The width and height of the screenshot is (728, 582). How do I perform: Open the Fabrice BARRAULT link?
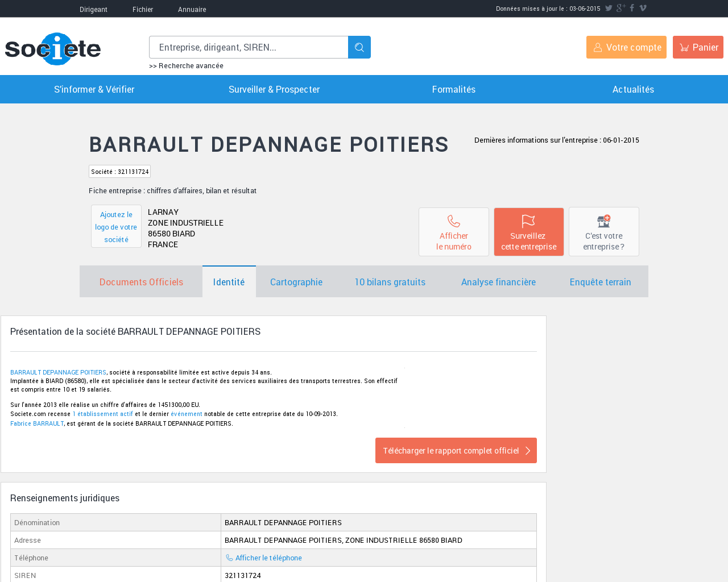pos(37,423)
